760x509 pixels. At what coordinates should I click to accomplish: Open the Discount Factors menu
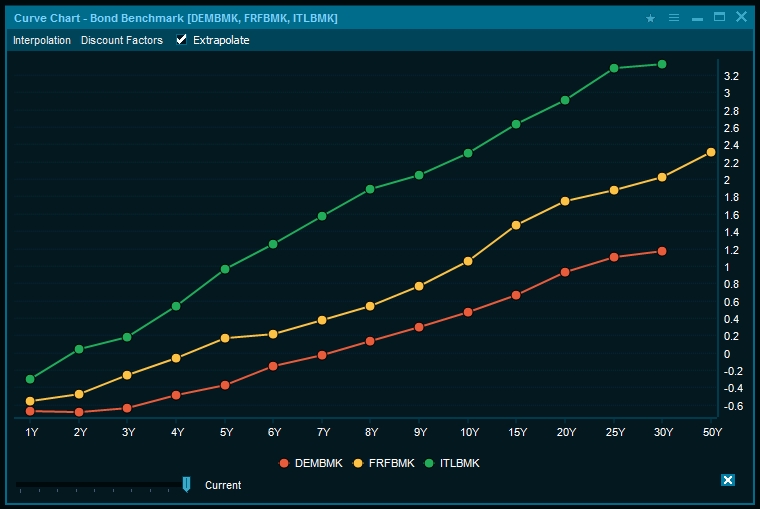[x=122, y=40]
